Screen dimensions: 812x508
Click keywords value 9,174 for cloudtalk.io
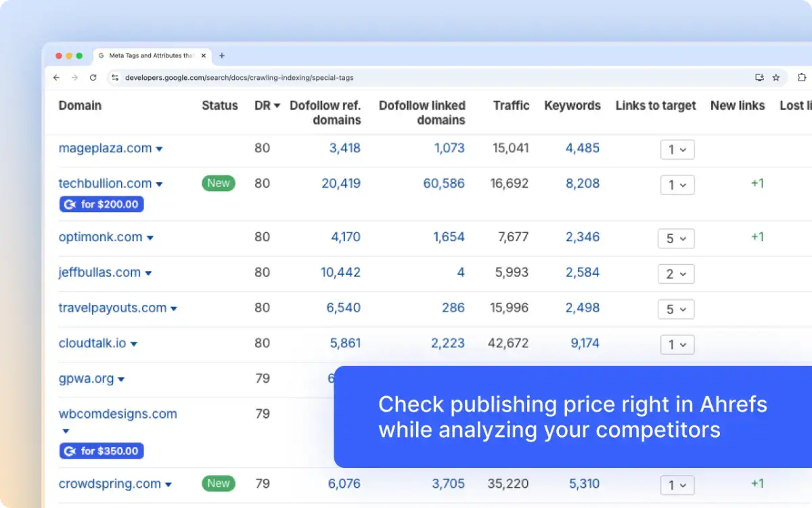click(x=585, y=343)
